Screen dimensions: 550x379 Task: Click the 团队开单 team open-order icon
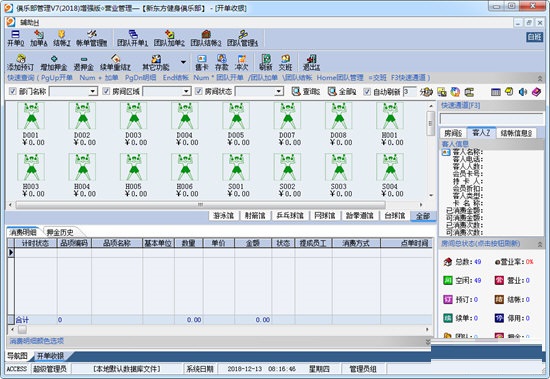pos(133,38)
